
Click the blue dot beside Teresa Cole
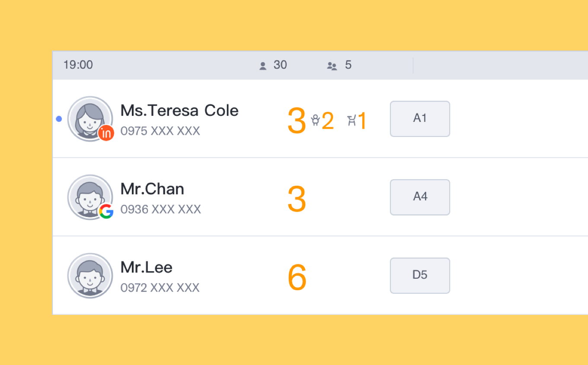point(59,119)
